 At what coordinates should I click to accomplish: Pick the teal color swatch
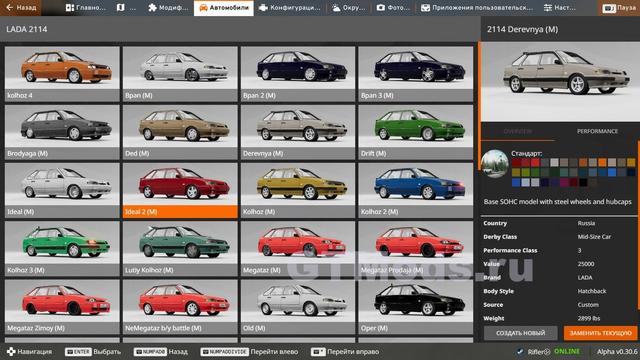pyautogui.click(x=564, y=172)
